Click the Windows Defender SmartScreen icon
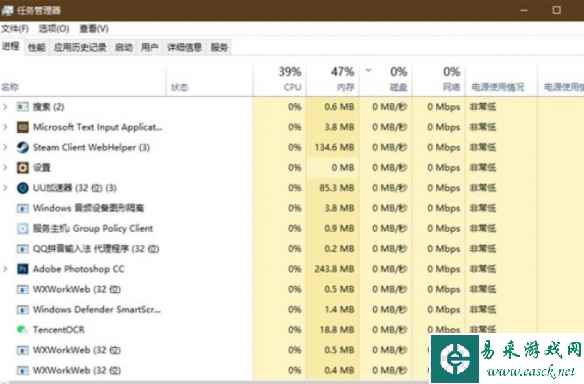The width and height of the screenshot is (584, 384). point(23,310)
